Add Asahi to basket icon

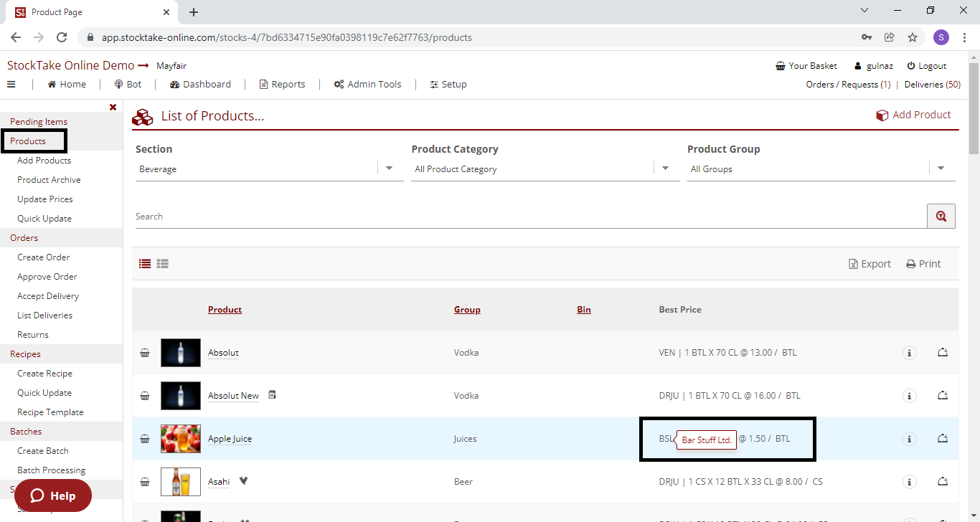click(145, 482)
